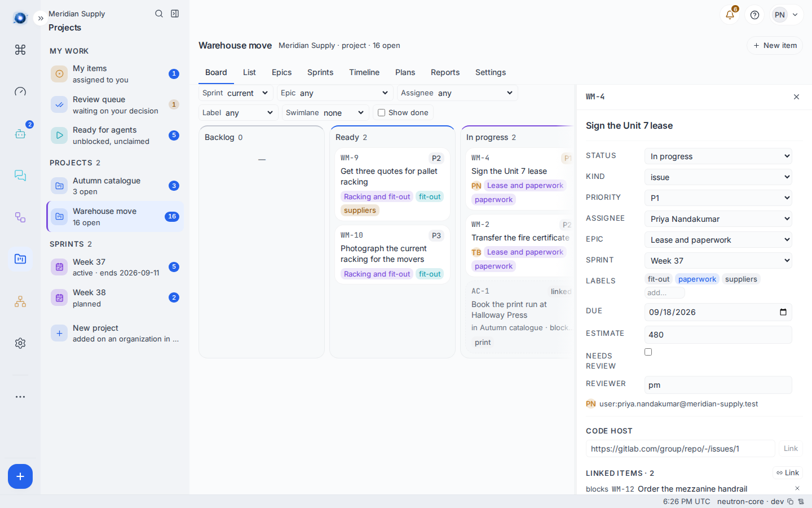Toggle the Show done checkbox
The width and height of the screenshot is (812, 508).
coord(381,112)
